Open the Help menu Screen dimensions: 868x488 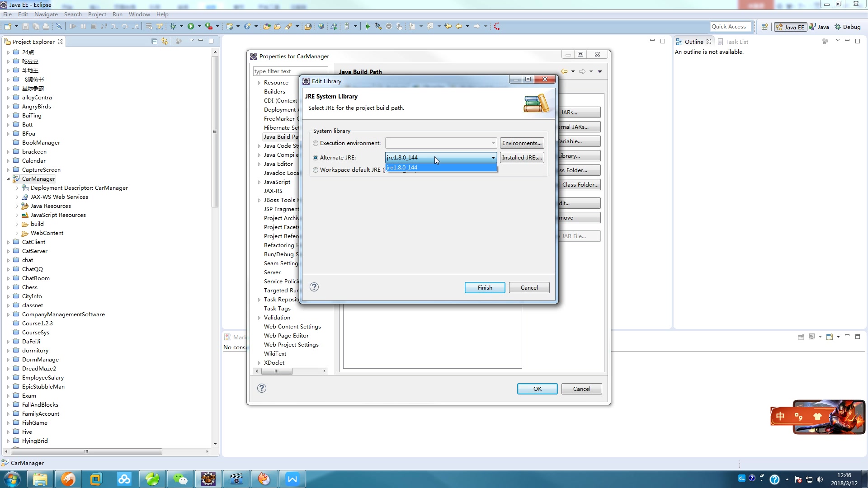pyautogui.click(x=162, y=14)
